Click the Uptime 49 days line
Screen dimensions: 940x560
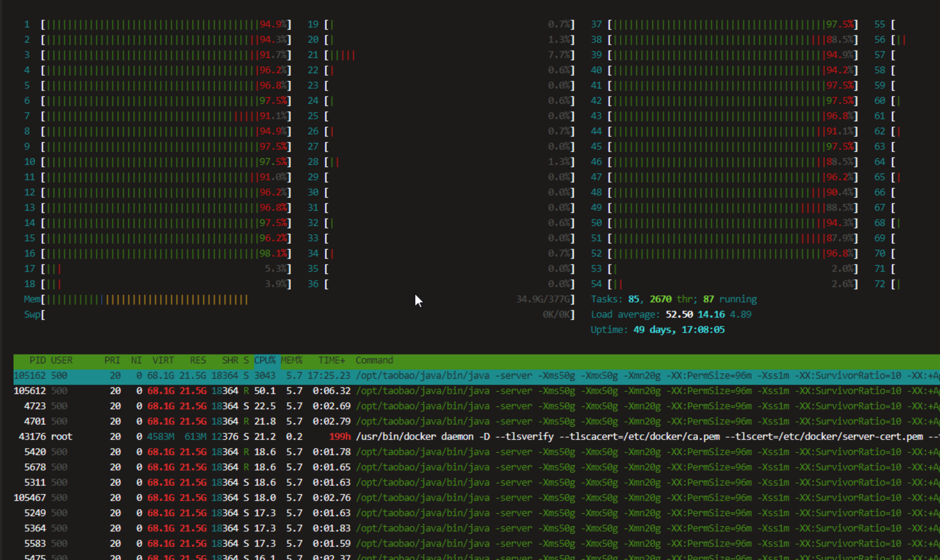(657, 330)
